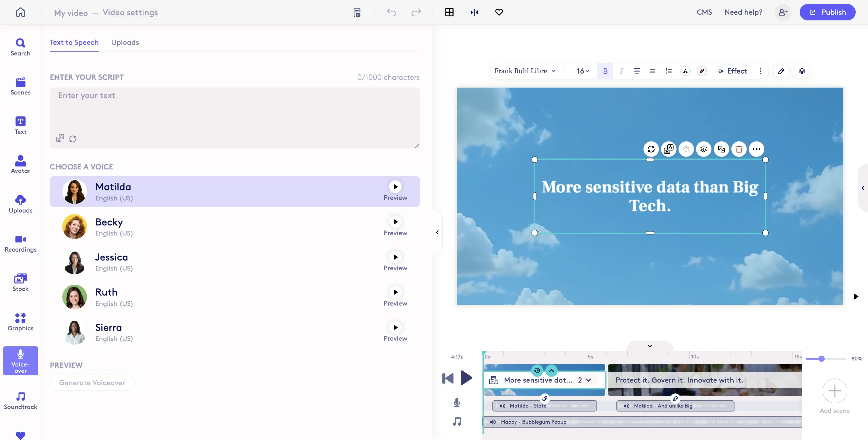Click Generate Voiceover
Screen dimensions: 868x440
click(92, 382)
